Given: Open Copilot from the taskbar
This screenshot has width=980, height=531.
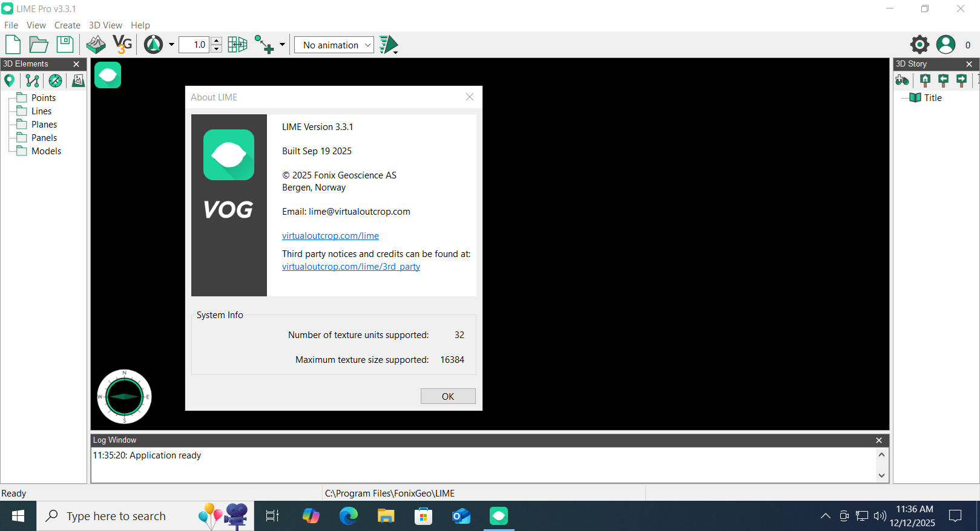Looking at the screenshot, I should coord(311,516).
